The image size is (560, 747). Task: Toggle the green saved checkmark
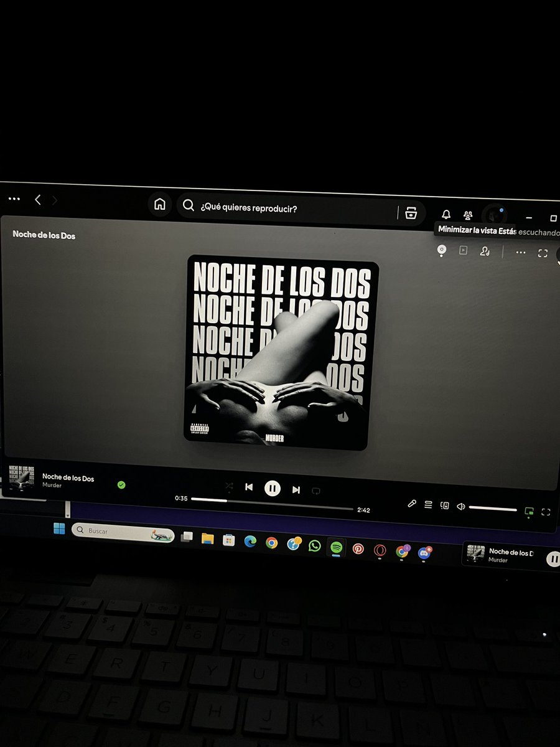pyautogui.click(x=121, y=484)
